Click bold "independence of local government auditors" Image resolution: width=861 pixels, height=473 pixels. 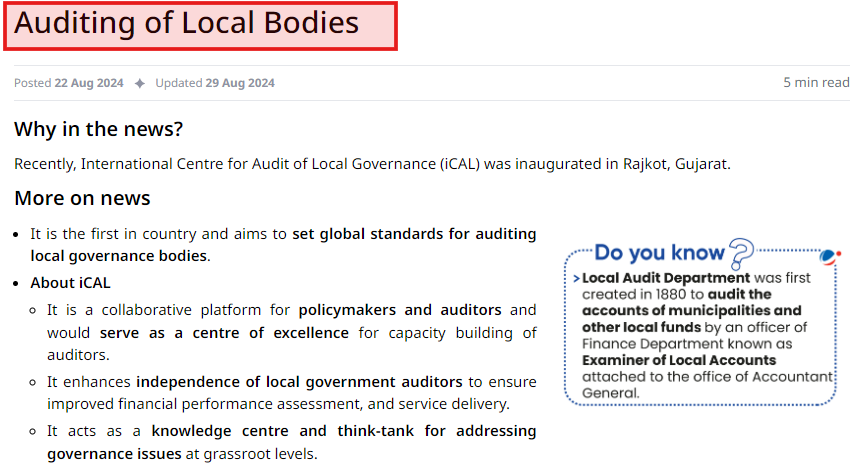coord(299,381)
